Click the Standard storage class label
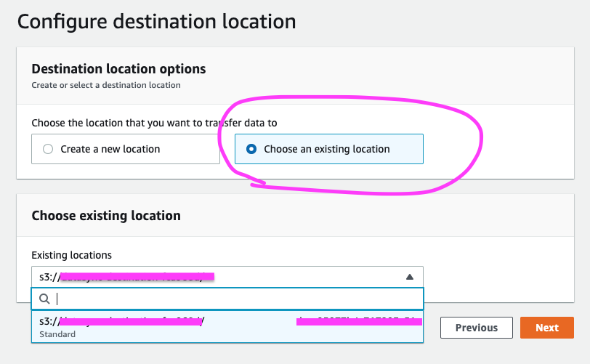 pyautogui.click(x=57, y=334)
